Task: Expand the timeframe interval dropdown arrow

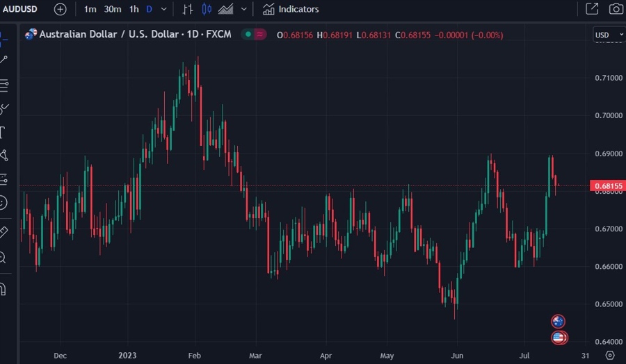Action: click(x=163, y=9)
